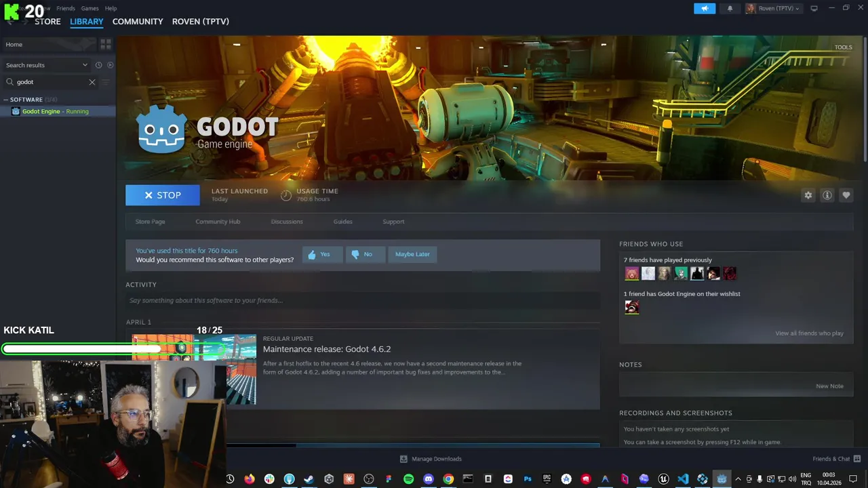This screenshot has width=868, height=488.
Task: View all friends who play
Action: point(809,333)
